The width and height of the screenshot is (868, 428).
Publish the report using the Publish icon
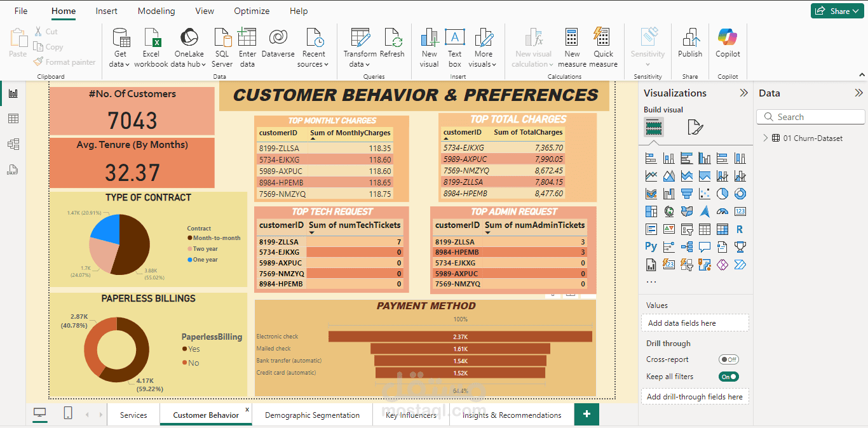coord(690,38)
